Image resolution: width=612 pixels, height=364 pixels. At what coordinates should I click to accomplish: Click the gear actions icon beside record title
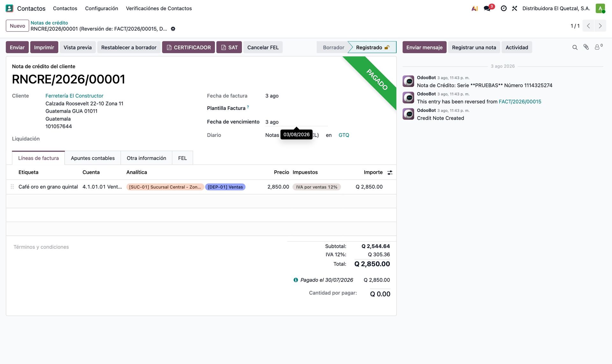173,29
